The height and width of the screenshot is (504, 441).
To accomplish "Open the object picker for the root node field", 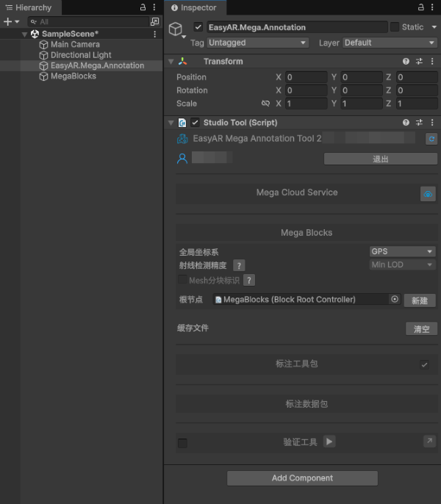I will pyautogui.click(x=395, y=300).
